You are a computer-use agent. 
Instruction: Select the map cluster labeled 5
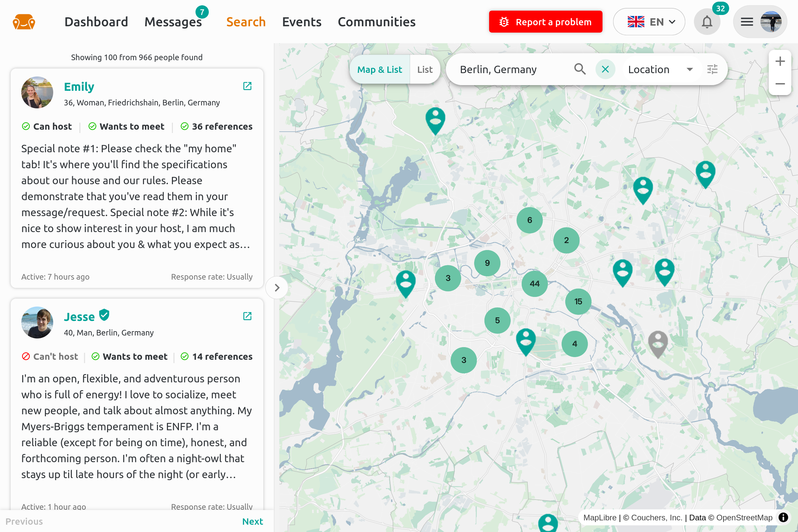coord(497,320)
